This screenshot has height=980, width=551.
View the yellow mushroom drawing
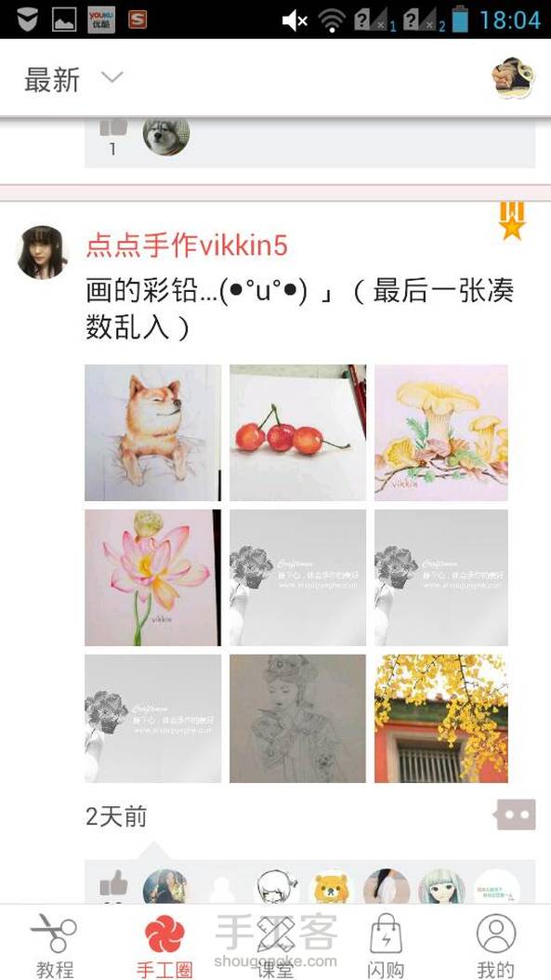[x=441, y=432]
